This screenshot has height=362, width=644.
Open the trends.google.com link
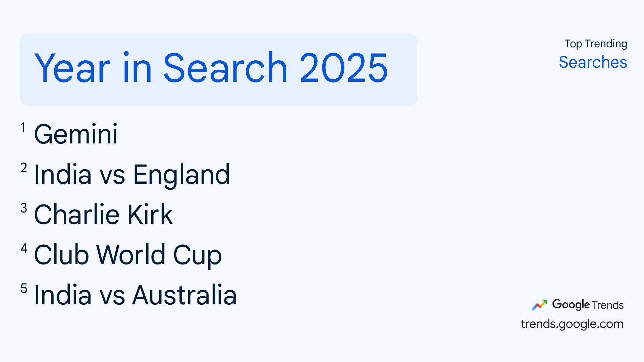pos(572,324)
